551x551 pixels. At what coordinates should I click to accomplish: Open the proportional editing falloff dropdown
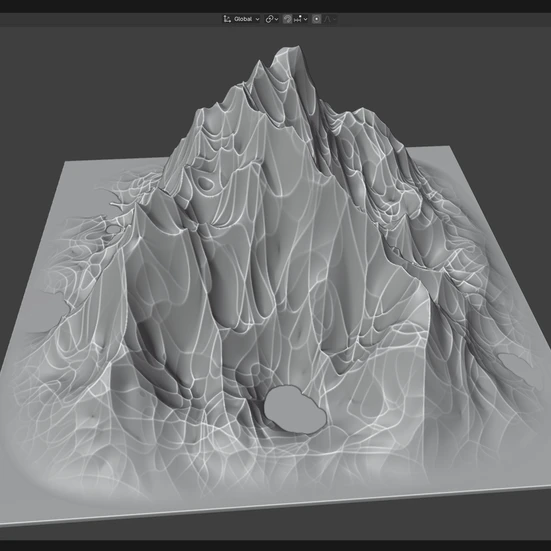click(x=329, y=19)
